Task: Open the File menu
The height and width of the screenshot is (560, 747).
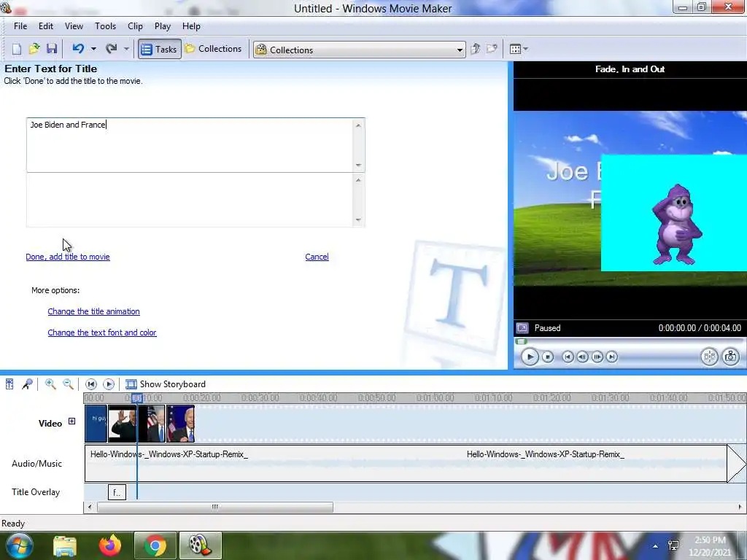Action: [20, 26]
